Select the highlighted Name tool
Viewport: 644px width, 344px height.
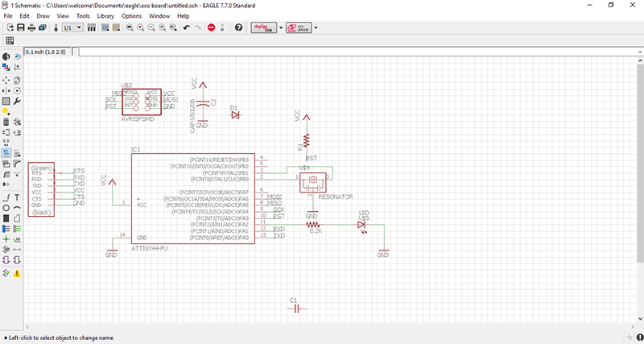click(6, 153)
